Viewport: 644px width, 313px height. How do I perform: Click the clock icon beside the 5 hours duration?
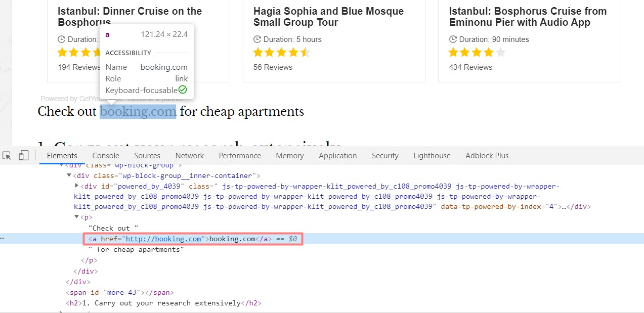(x=258, y=39)
